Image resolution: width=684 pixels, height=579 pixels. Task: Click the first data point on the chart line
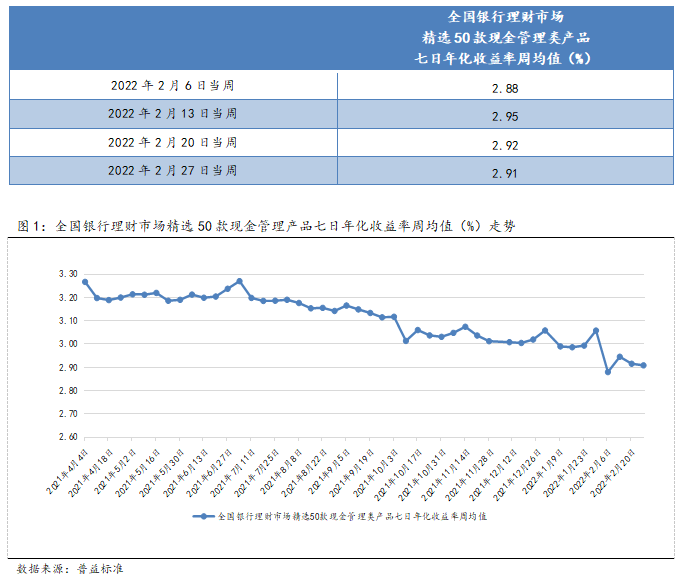(x=85, y=282)
